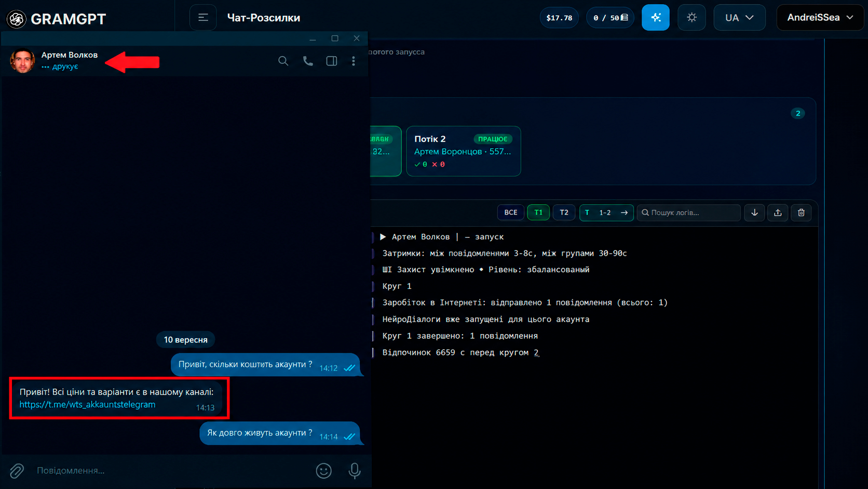Click the "Артем Воронцов · 557..." account text

[463, 152]
